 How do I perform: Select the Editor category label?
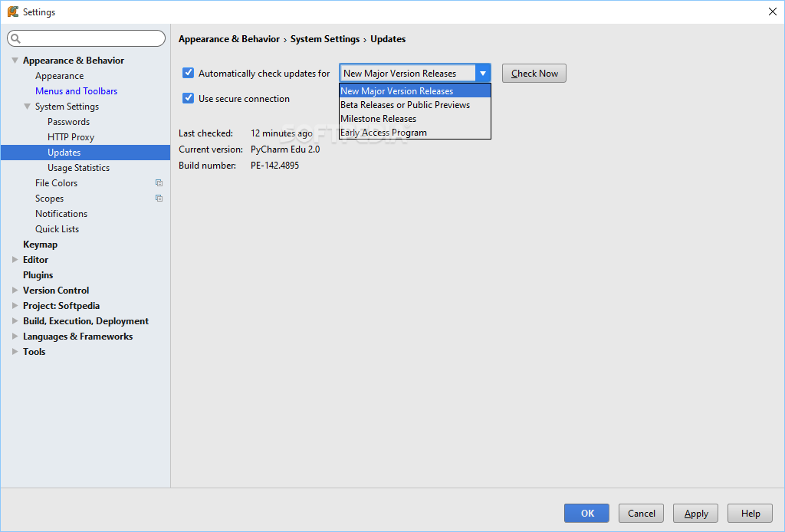[x=35, y=259]
